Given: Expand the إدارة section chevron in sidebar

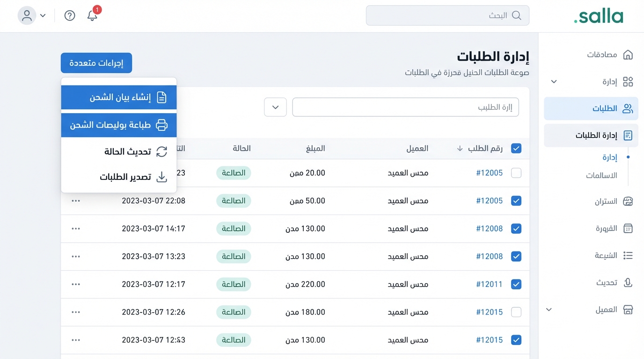Looking at the screenshot, I should point(553,81).
